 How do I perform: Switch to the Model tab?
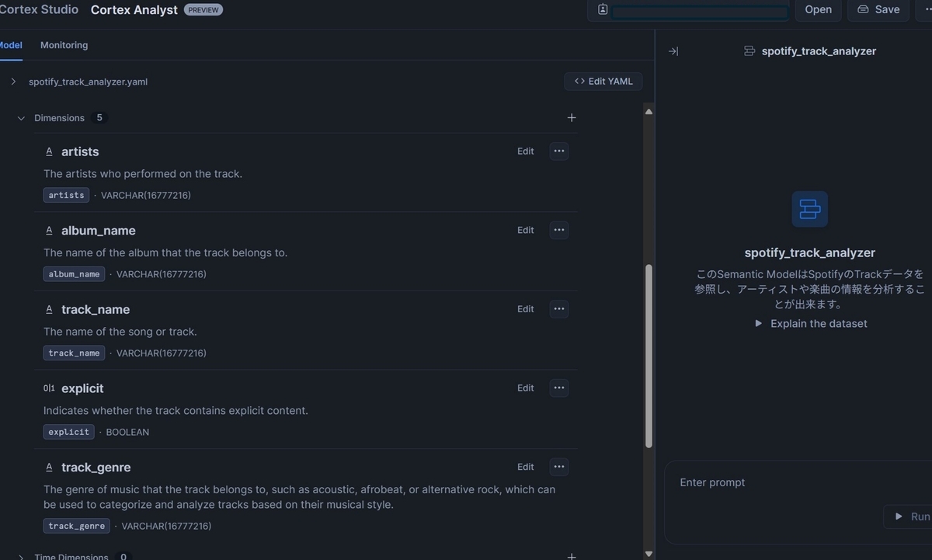(x=10, y=45)
